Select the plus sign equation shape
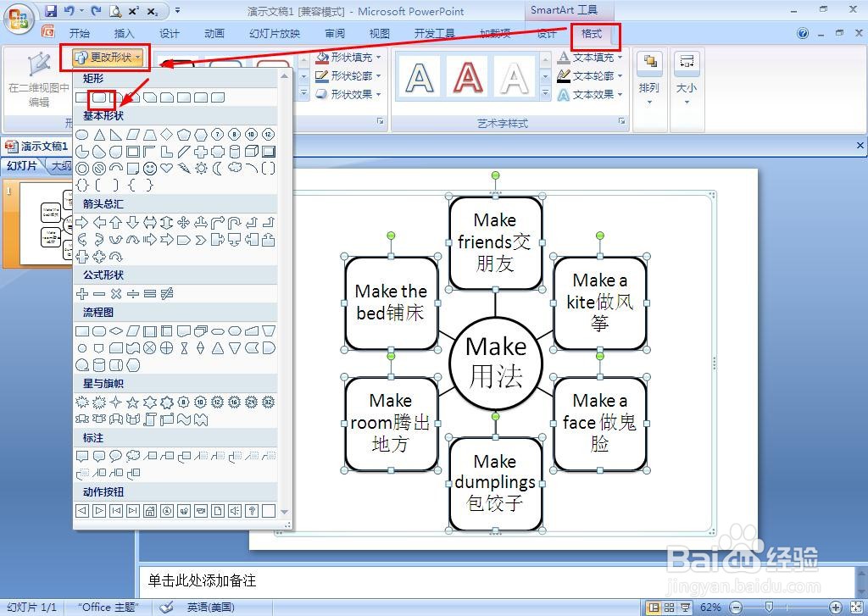Image resolution: width=868 pixels, height=616 pixels. pyautogui.click(x=82, y=294)
